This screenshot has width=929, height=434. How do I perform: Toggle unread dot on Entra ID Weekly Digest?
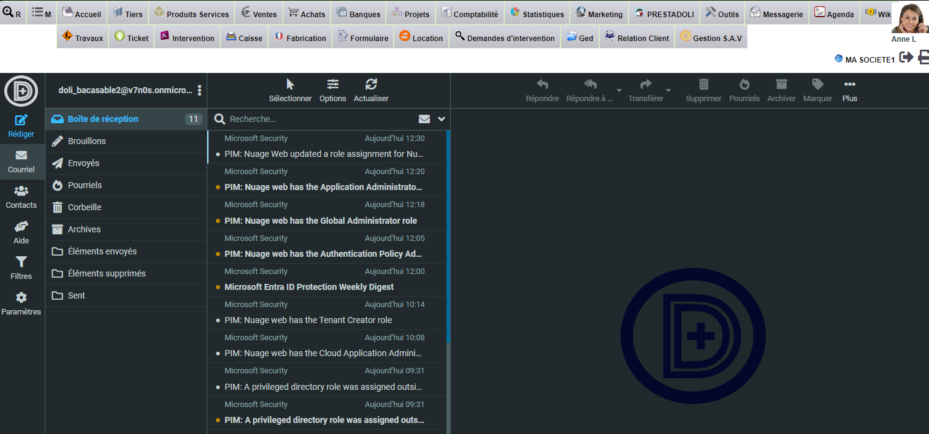217,287
